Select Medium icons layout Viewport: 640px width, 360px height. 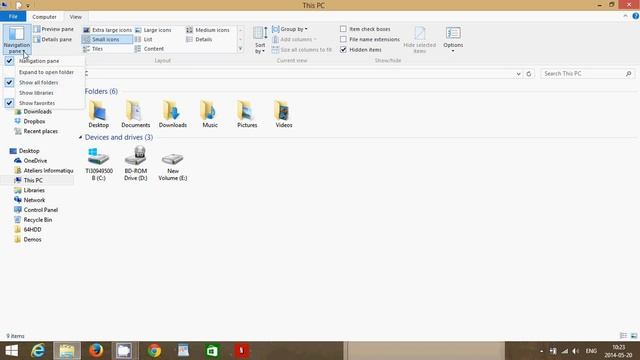click(x=208, y=30)
